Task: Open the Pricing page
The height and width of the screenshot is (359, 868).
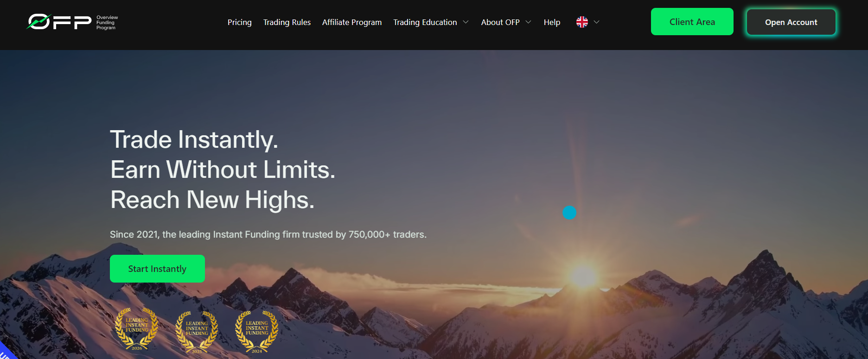Action: (240, 22)
